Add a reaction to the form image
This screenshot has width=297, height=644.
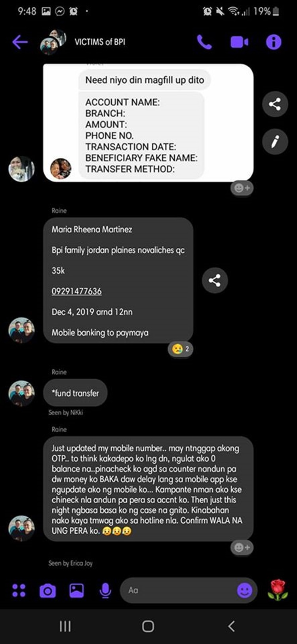tap(242, 188)
